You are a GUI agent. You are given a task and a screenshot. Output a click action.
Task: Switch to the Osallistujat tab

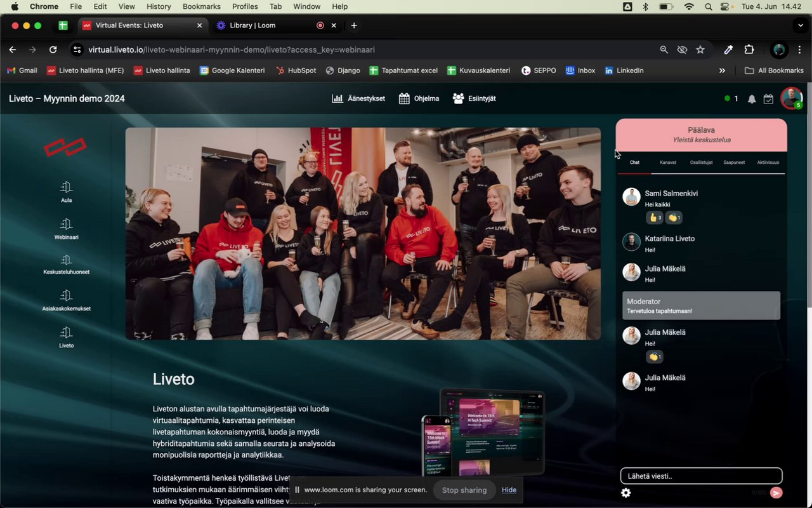701,163
